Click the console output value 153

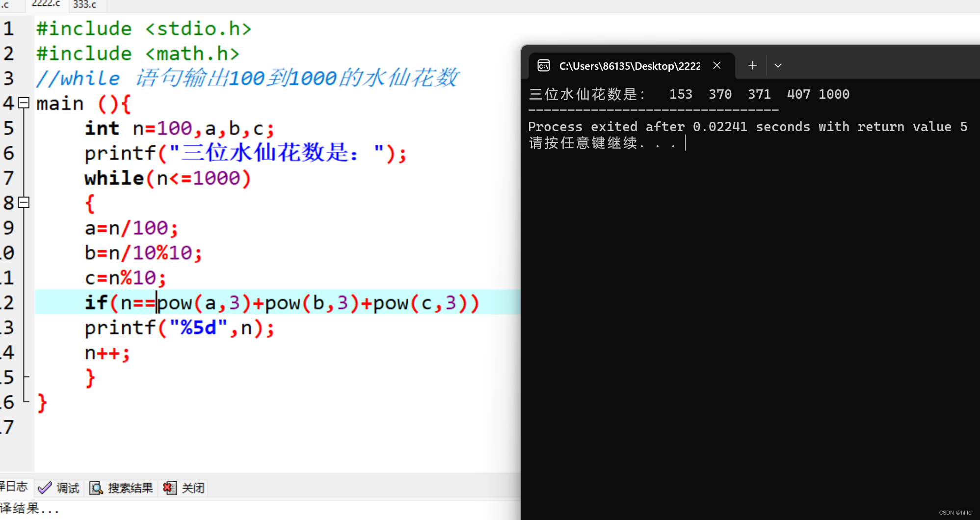click(681, 94)
